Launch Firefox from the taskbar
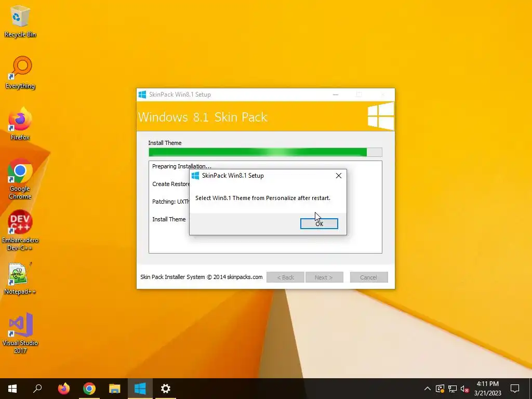 (x=63, y=389)
